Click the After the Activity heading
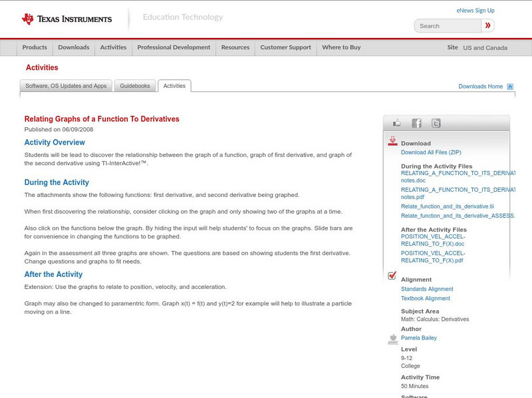Screen dimensions: 532x398 point(53,274)
